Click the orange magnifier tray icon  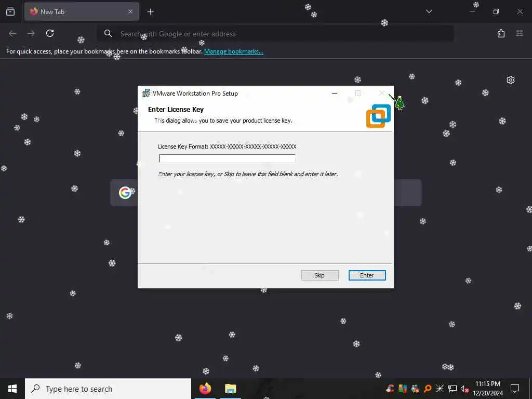coord(428,389)
